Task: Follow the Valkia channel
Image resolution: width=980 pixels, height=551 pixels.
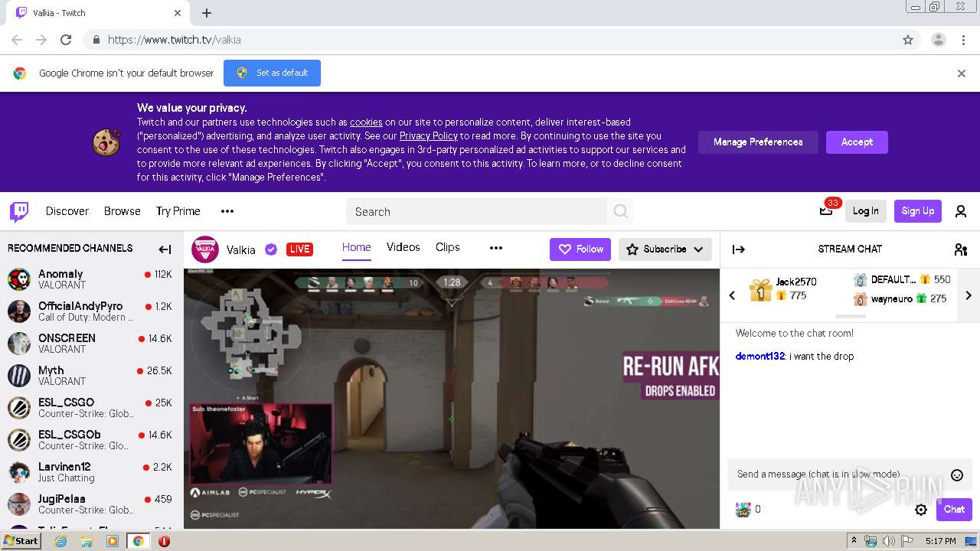Action: pos(580,249)
